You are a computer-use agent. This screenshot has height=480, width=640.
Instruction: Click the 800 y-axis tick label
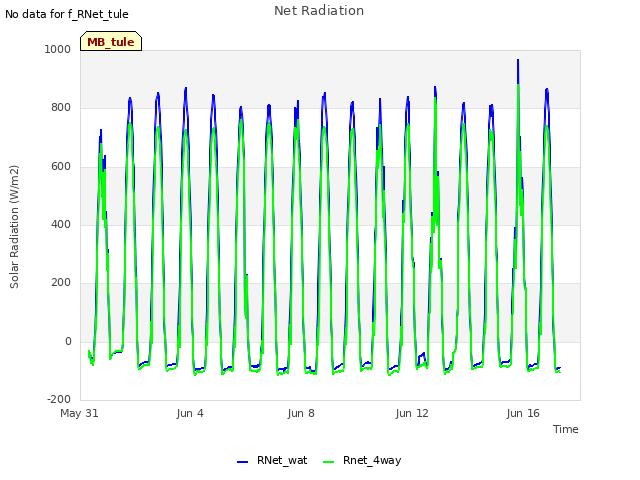(x=61, y=107)
